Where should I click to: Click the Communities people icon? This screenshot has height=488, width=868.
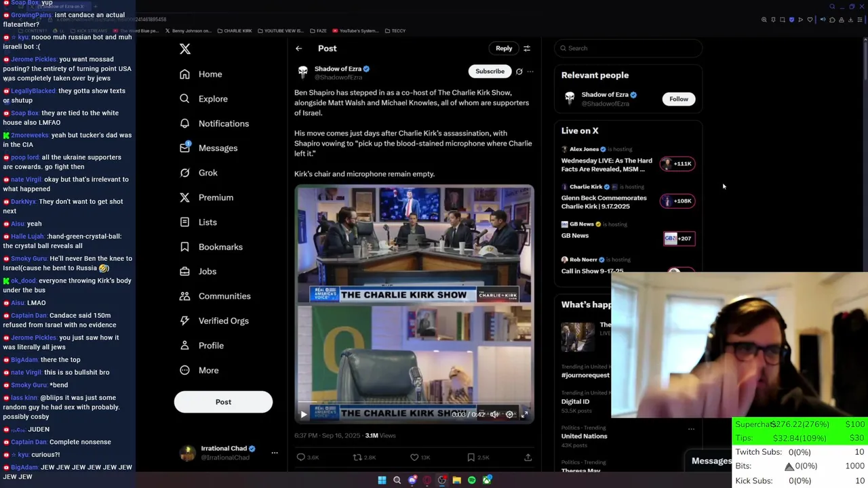[x=184, y=296]
